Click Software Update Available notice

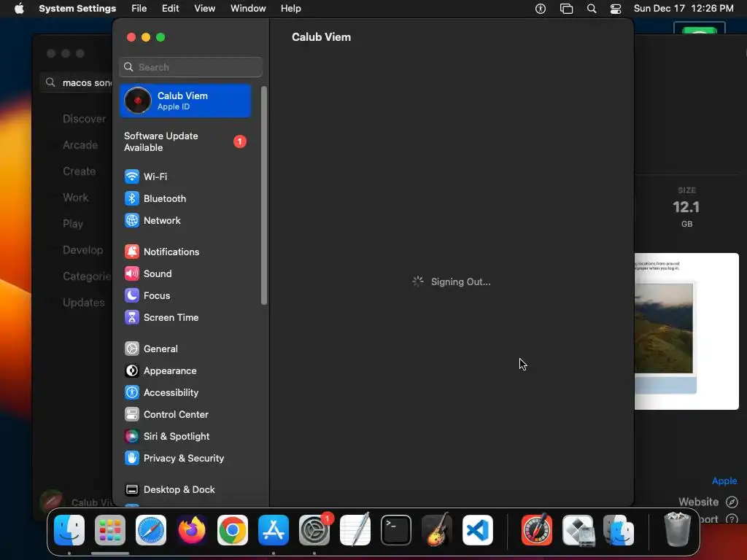coord(185,141)
